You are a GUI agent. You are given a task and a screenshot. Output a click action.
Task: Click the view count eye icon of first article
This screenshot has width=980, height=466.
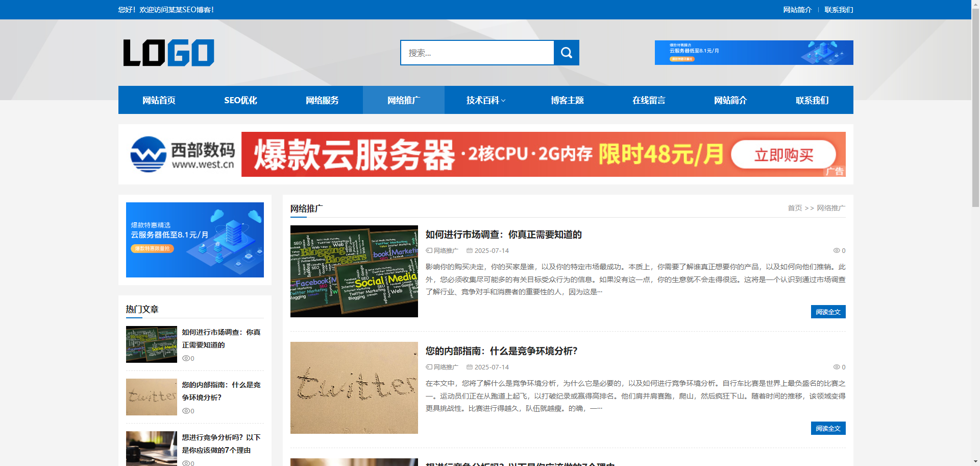pyautogui.click(x=837, y=250)
